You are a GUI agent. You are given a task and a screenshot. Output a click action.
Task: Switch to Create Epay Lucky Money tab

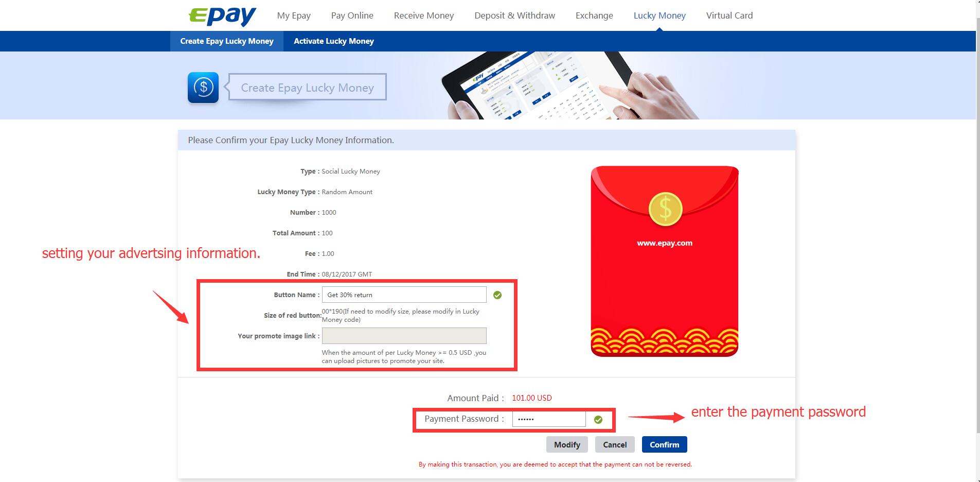[227, 41]
